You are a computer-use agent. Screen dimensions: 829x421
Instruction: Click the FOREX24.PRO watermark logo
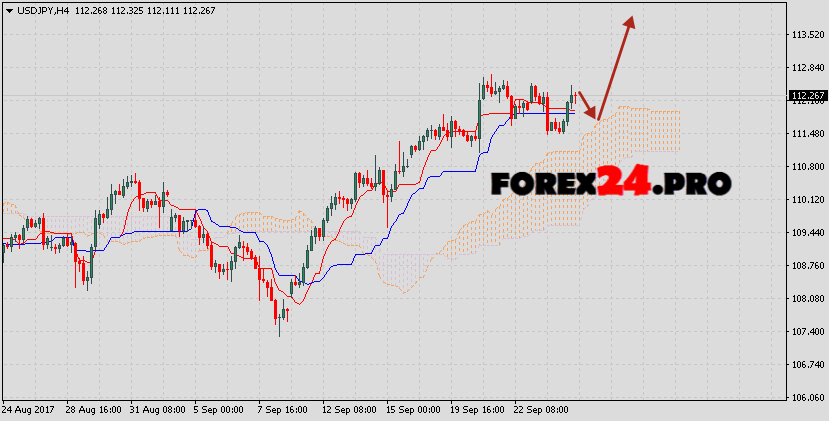pyautogui.click(x=610, y=183)
